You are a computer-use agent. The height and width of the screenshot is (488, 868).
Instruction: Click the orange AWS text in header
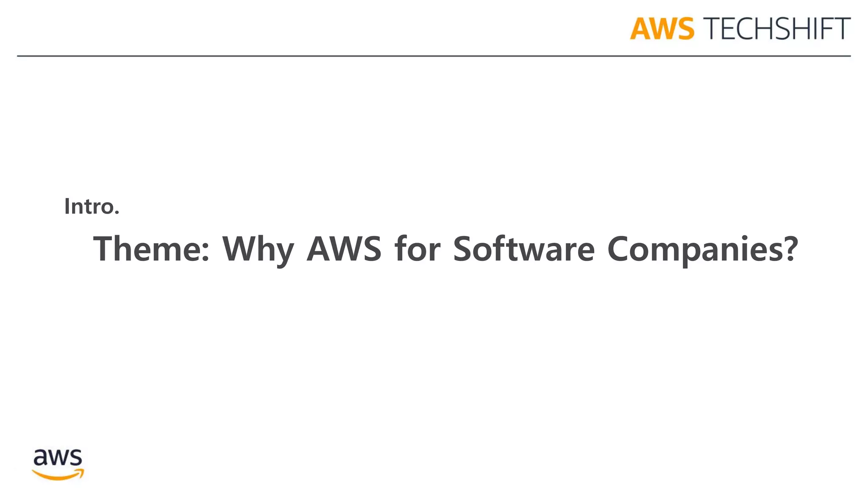pyautogui.click(x=662, y=29)
